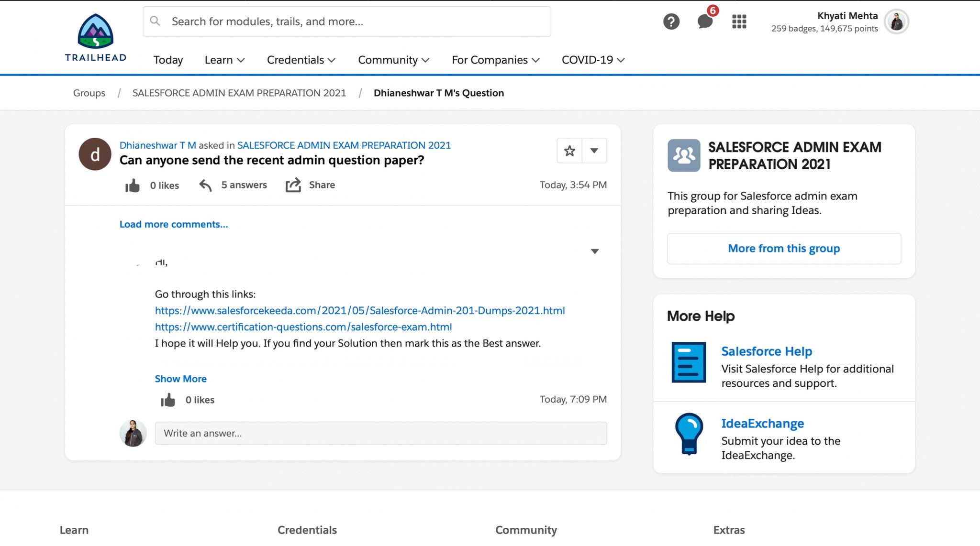The height and width of the screenshot is (546, 980).
Task: Like the answer with thumbs up icon
Action: pyautogui.click(x=168, y=400)
